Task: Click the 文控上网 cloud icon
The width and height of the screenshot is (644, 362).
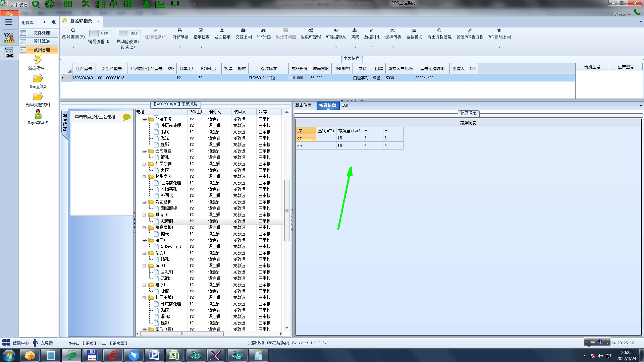Action: tap(243, 31)
